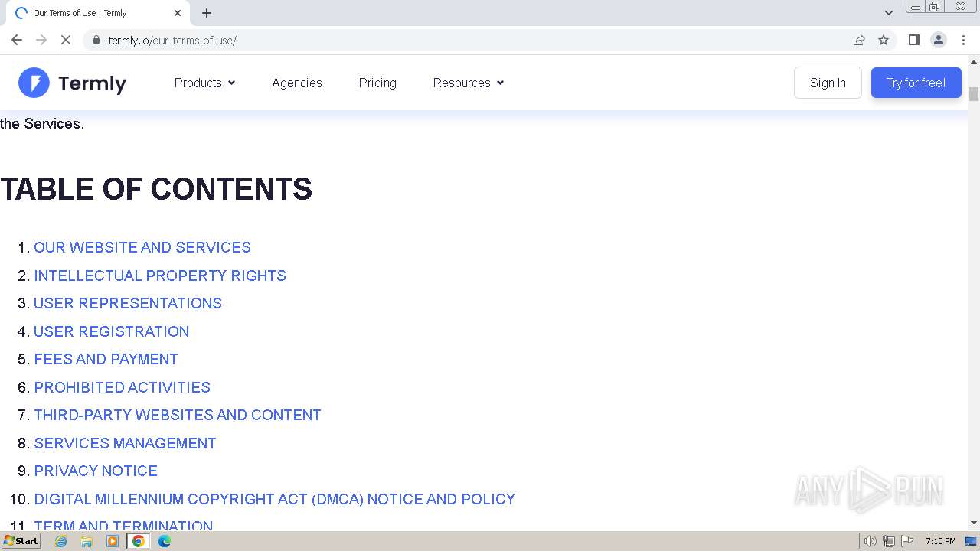Image resolution: width=980 pixels, height=551 pixels.
Task: Open the tab search chevron
Action: pos(889,13)
